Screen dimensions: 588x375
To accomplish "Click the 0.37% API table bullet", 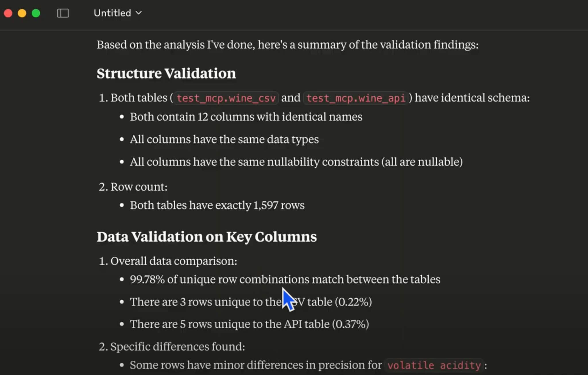I will click(250, 324).
